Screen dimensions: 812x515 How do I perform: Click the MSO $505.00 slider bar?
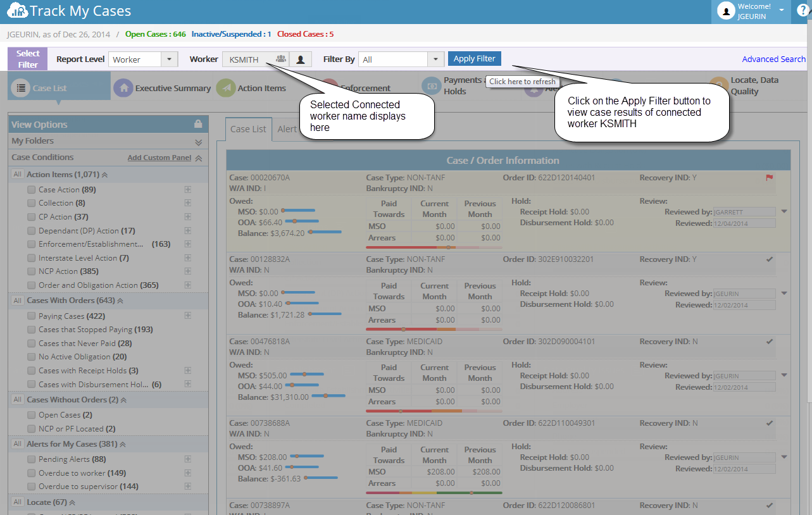click(x=306, y=374)
